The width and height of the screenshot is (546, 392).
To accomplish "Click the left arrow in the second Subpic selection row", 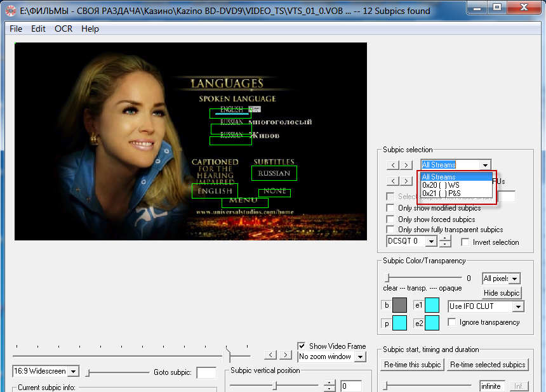I will 393,181.
